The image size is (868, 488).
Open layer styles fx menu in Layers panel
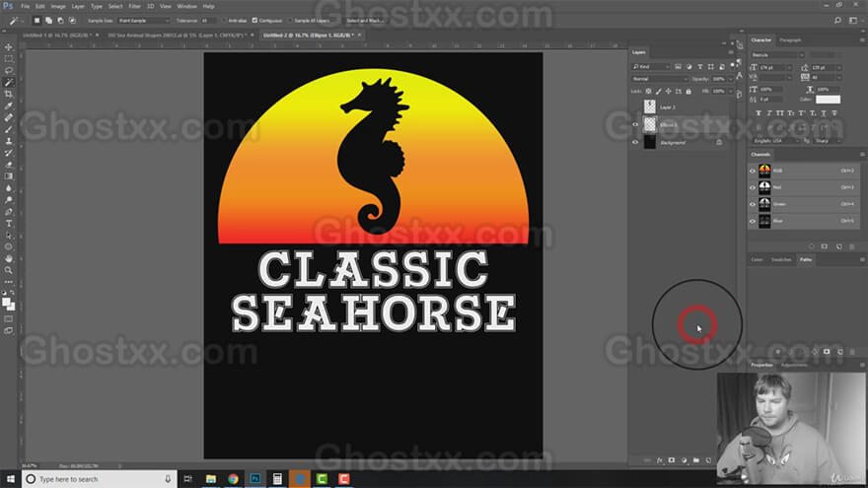click(x=659, y=460)
